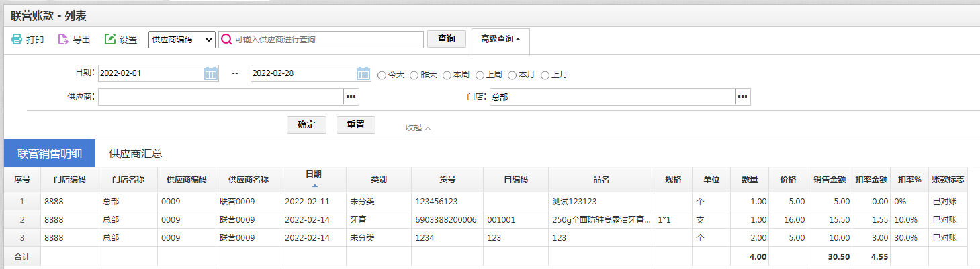Select the 上周 radio button
The width and height of the screenshot is (980, 269).
[x=480, y=75]
